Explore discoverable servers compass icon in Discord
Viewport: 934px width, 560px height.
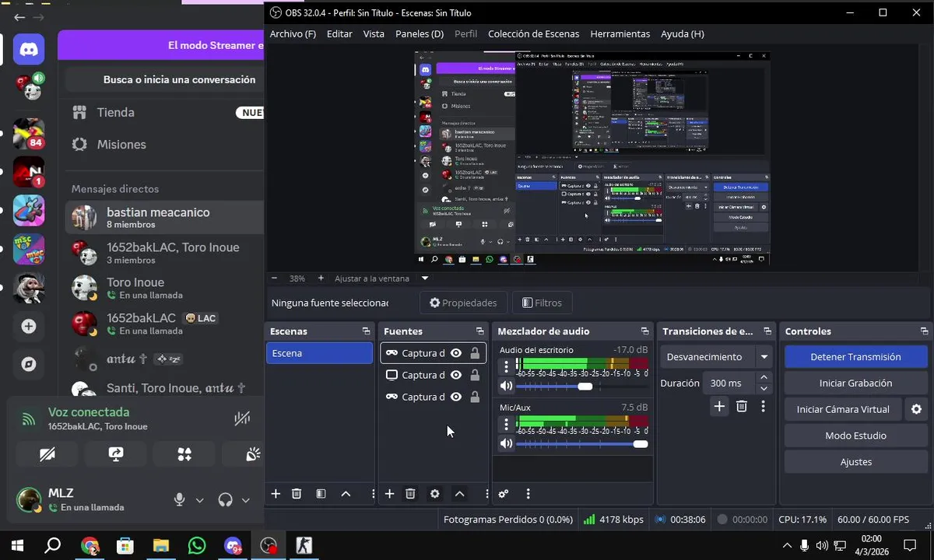(x=29, y=364)
